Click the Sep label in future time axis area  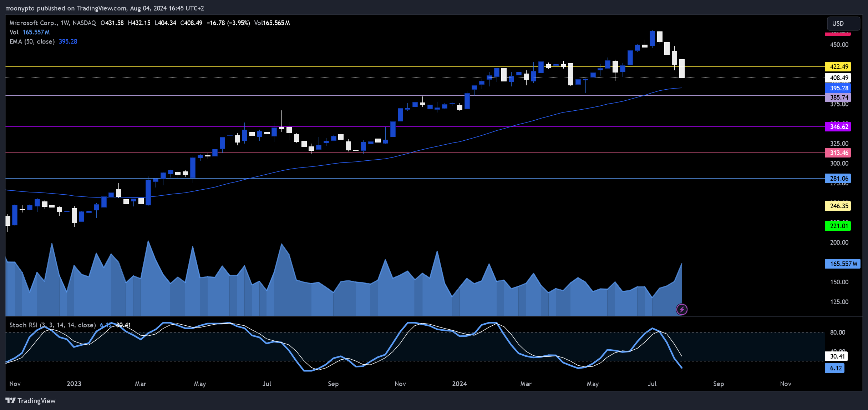click(719, 384)
